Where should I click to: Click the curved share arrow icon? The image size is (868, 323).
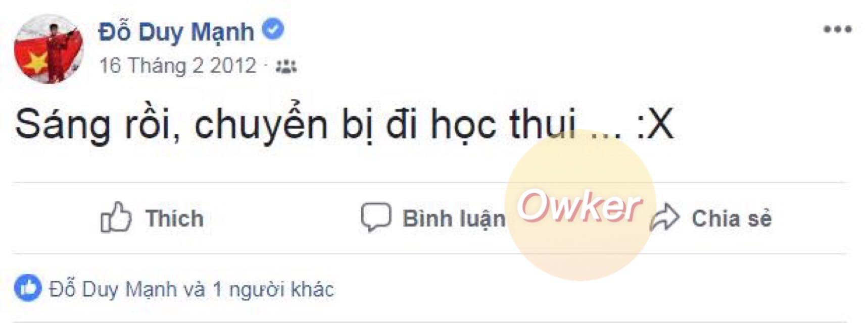pos(665,218)
